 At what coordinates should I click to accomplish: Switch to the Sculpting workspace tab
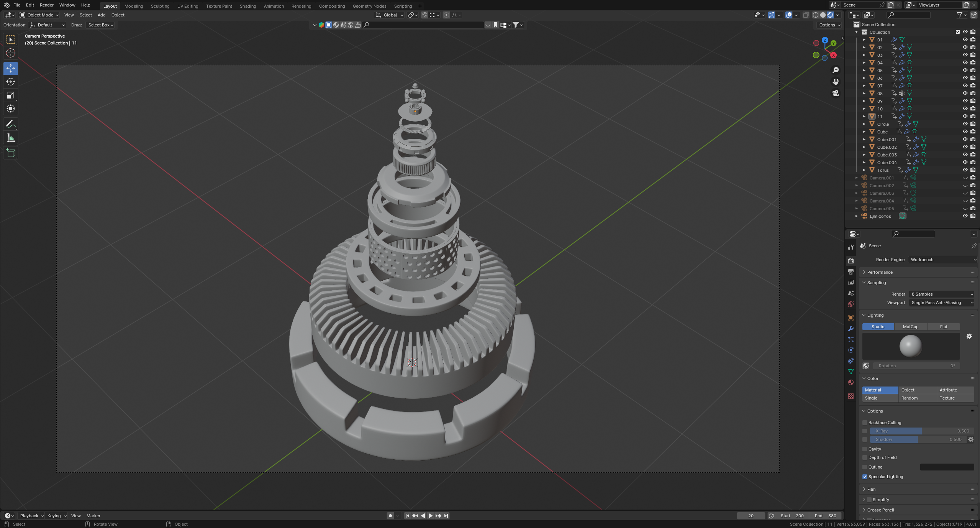(x=160, y=6)
